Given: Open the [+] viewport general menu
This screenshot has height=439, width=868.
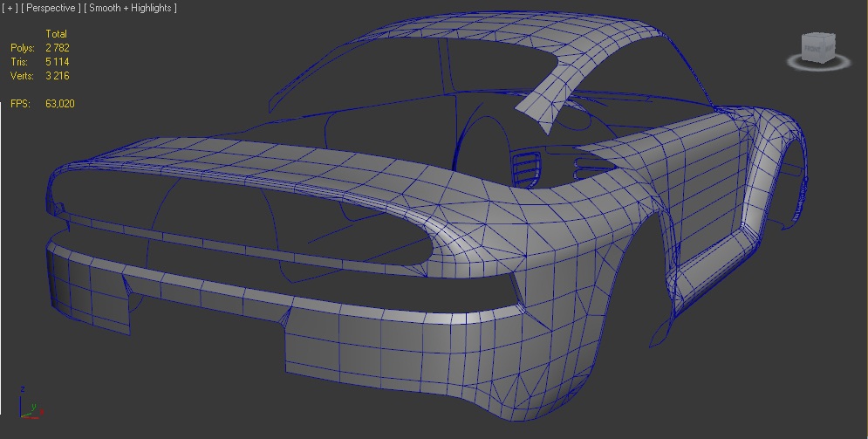Looking at the screenshot, I should click(x=10, y=8).
